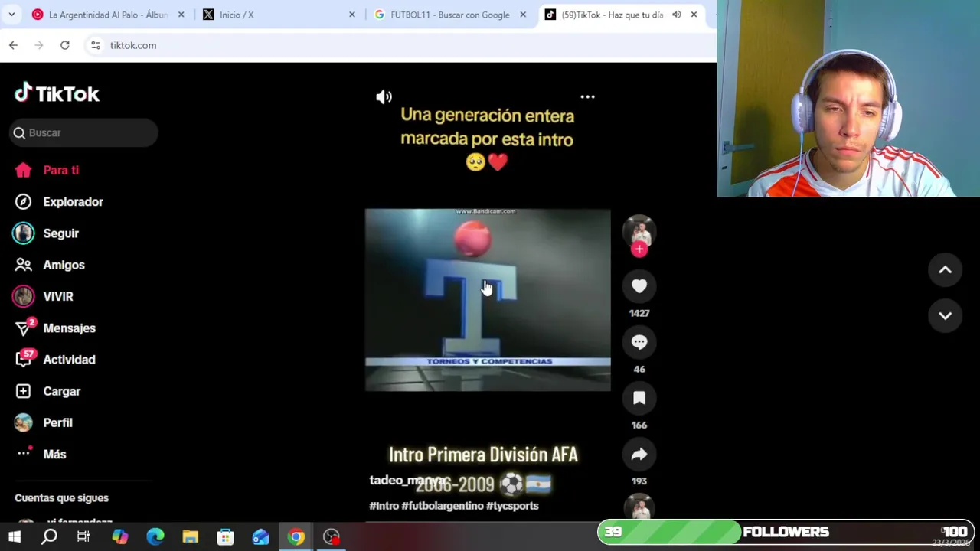
Task: Open comments with the speech bubble icon
Action: click(x=639, y=342)
